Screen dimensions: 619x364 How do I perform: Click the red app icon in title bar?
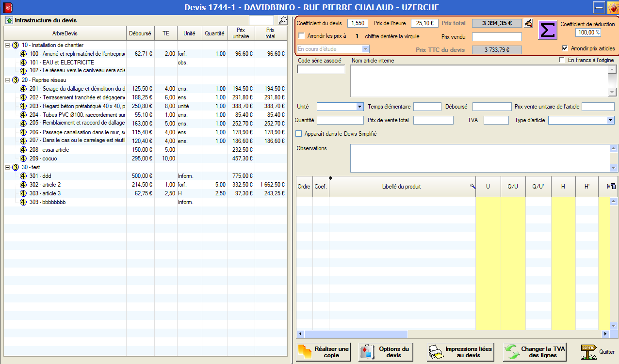tap(7, 7)
